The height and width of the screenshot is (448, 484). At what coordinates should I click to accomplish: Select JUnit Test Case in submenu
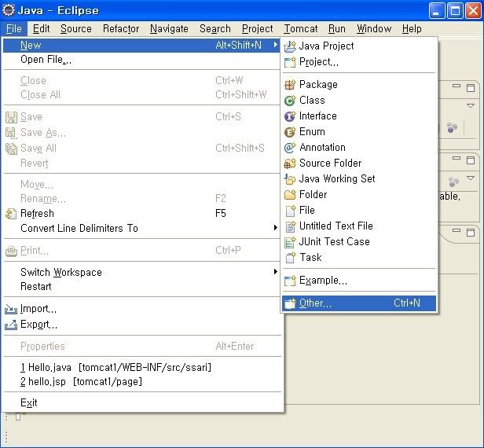[x=359, y=242]
